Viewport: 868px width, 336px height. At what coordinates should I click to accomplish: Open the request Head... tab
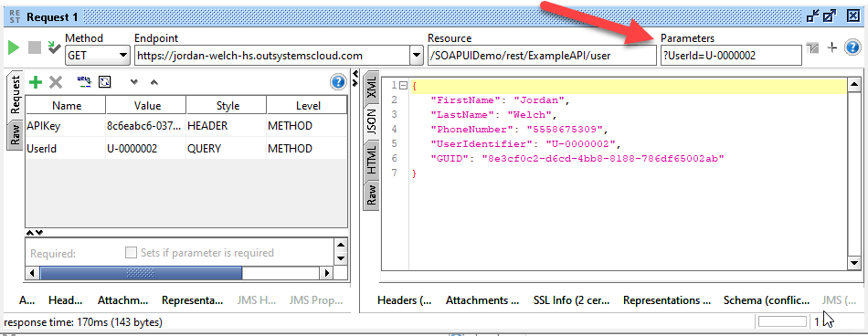[x=65, y=300]
